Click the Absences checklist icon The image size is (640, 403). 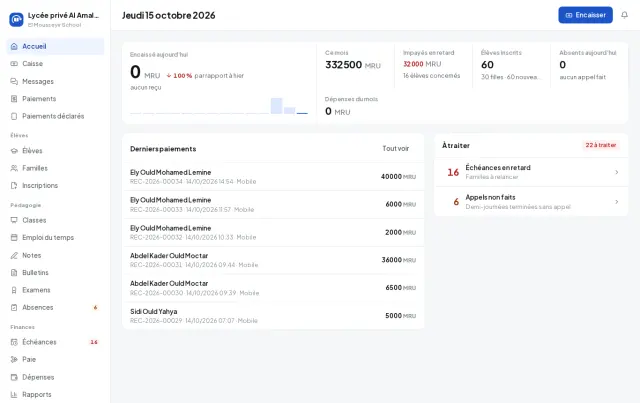14,307
